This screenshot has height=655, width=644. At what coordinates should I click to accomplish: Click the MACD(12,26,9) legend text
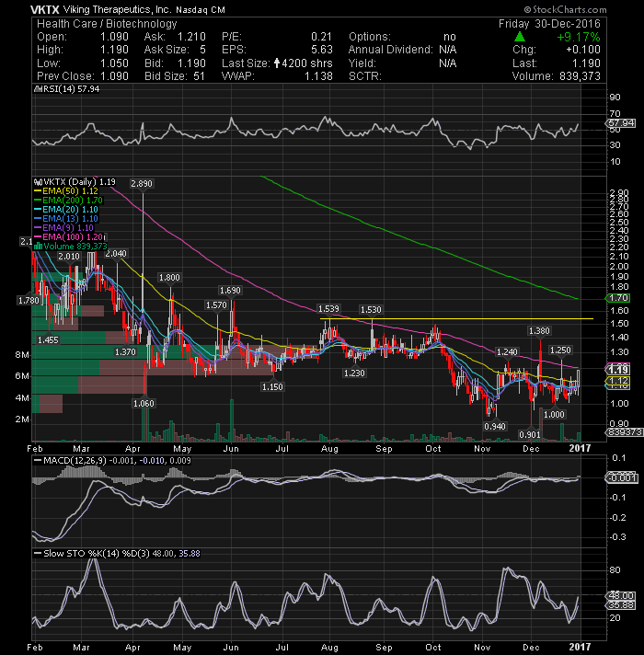pos(117,461)
